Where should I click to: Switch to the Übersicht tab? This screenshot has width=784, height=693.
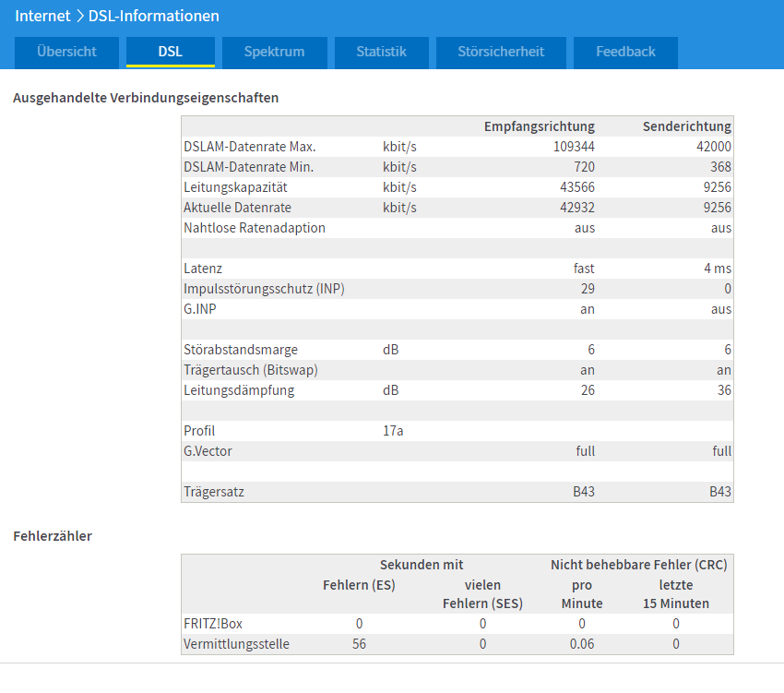pos(66,52)
